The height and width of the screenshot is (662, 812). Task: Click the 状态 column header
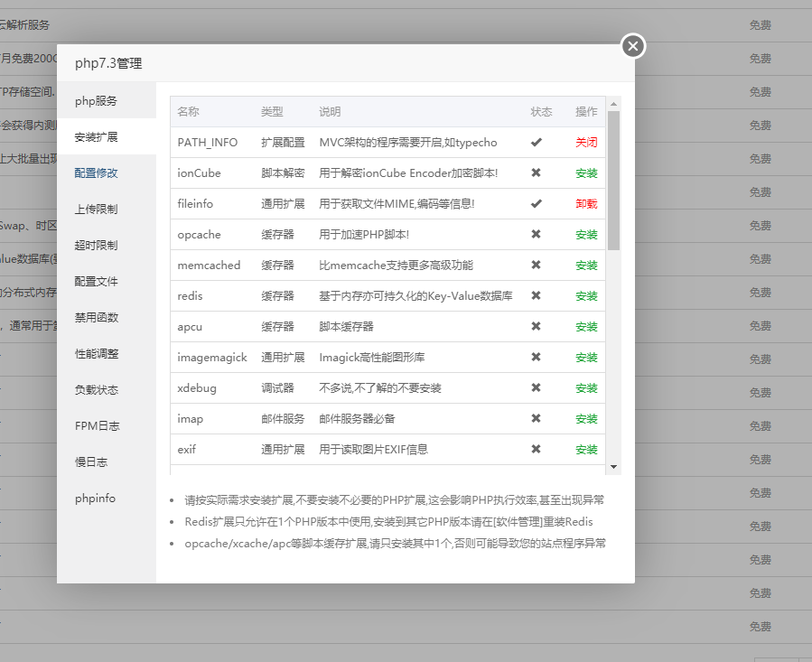tap(541, 112)
